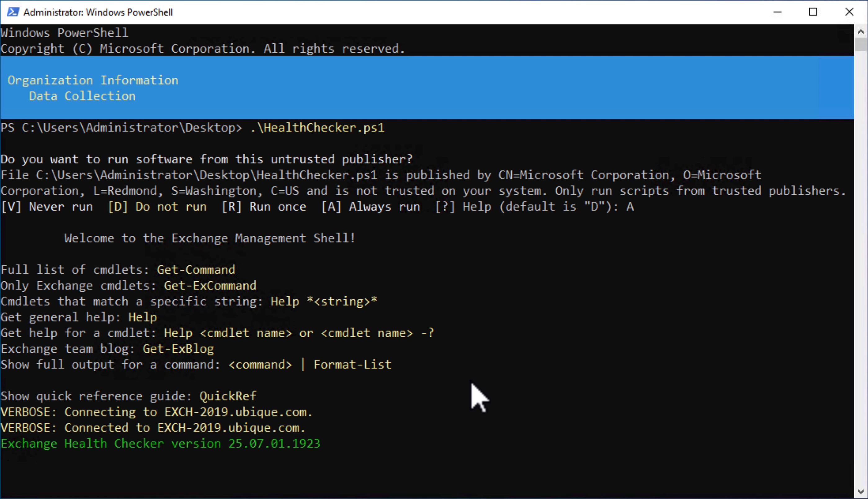Click the '.\HealthChecker.ps1' command text
This screenshot has height=499, width=868.
[317, 127]
